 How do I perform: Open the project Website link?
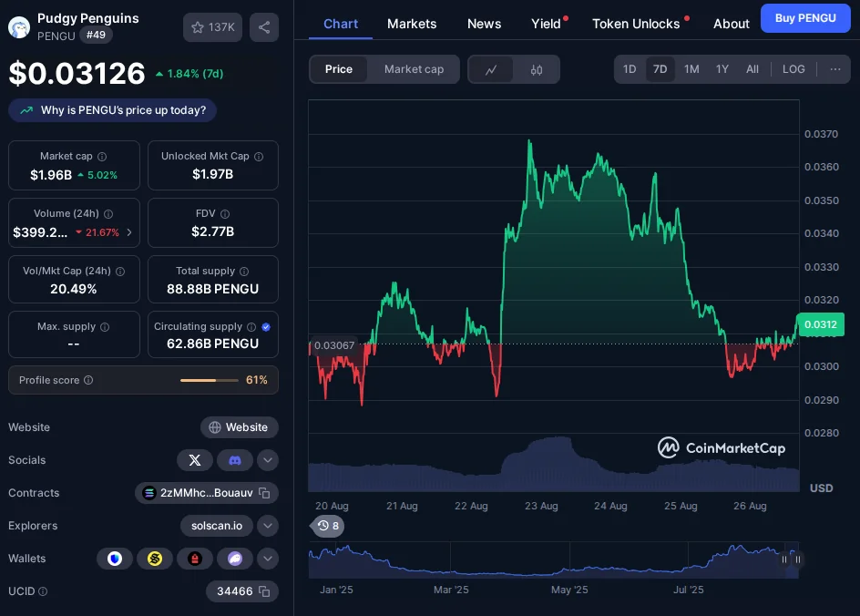pos(239,427)
